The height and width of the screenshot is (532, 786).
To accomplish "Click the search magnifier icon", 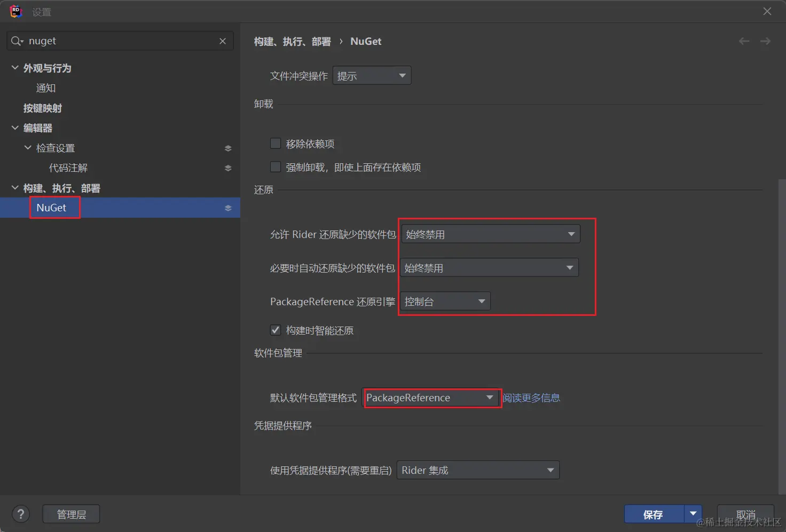I will (x=17, y=41).
